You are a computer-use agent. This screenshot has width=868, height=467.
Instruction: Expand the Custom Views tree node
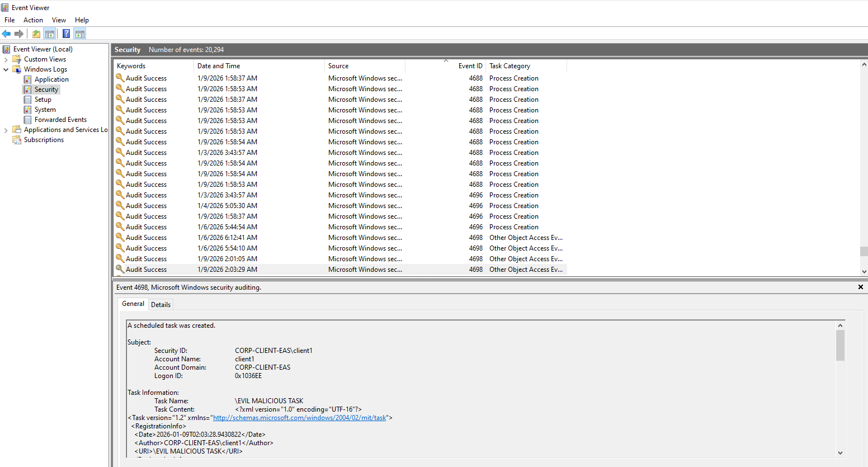point(6,59)
